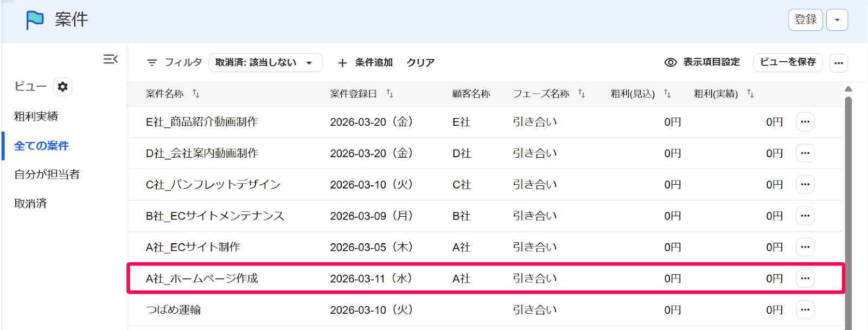This screenshot has height=330, width=868.
Task: Click 引き合い phase in C社_パンフレットデザイン row
Action: point(535,185)
